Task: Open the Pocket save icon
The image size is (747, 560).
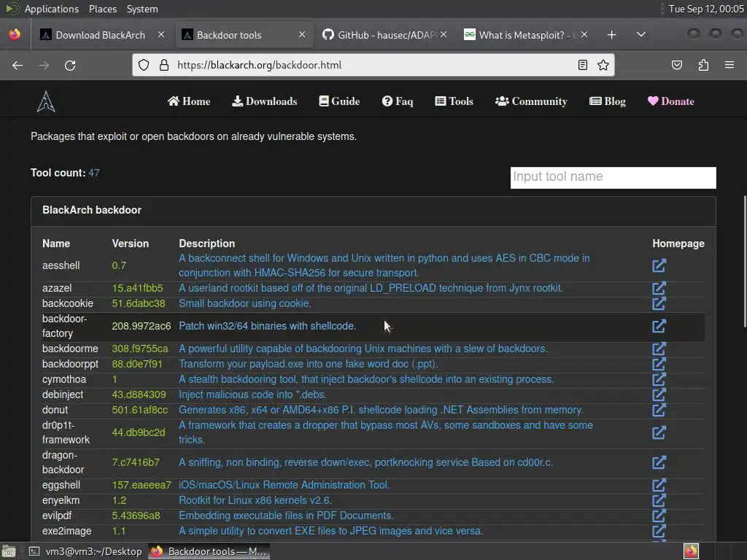Action: tap(677, 65)
